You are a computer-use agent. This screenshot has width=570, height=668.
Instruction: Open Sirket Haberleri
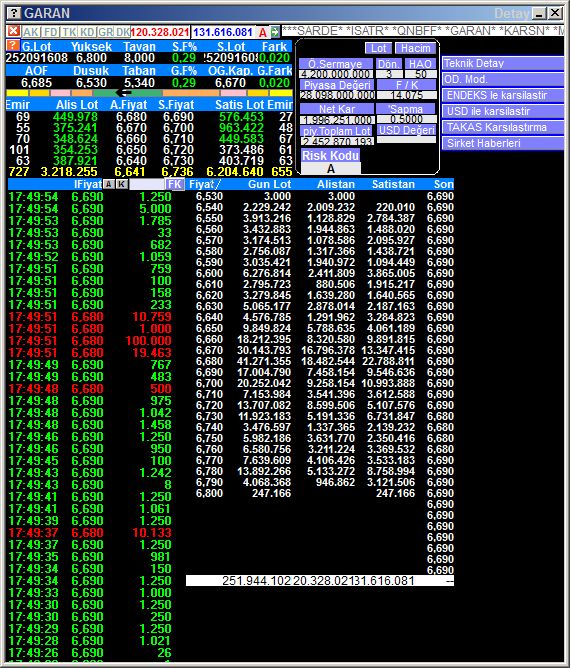pos(503,143)
